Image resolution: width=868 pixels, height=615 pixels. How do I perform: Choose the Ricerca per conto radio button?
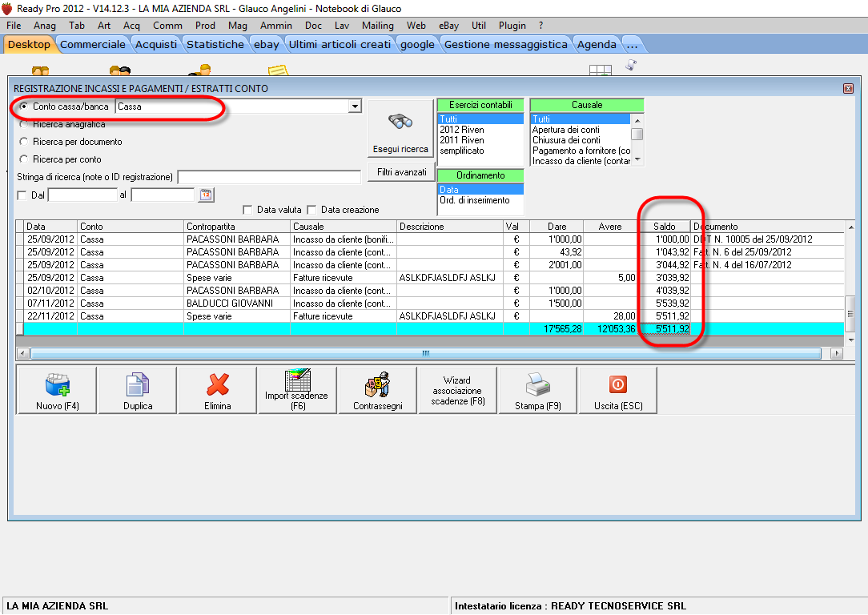click(24, 159)
